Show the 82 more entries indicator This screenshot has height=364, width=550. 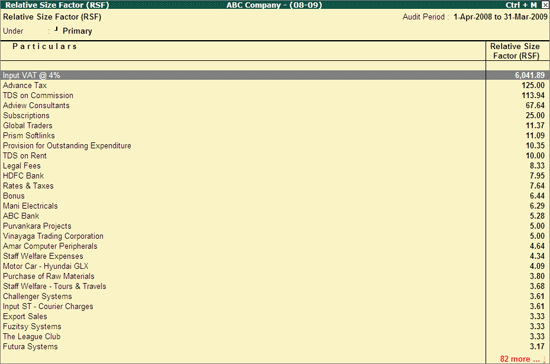[519, 359]
